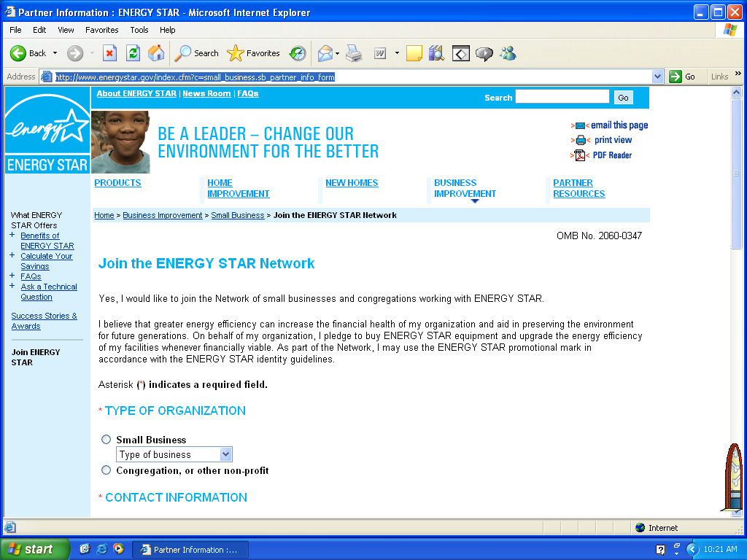Click the Forward arrow button
Image resolution: width=747 pixels, height=560 pixels.
75,53
